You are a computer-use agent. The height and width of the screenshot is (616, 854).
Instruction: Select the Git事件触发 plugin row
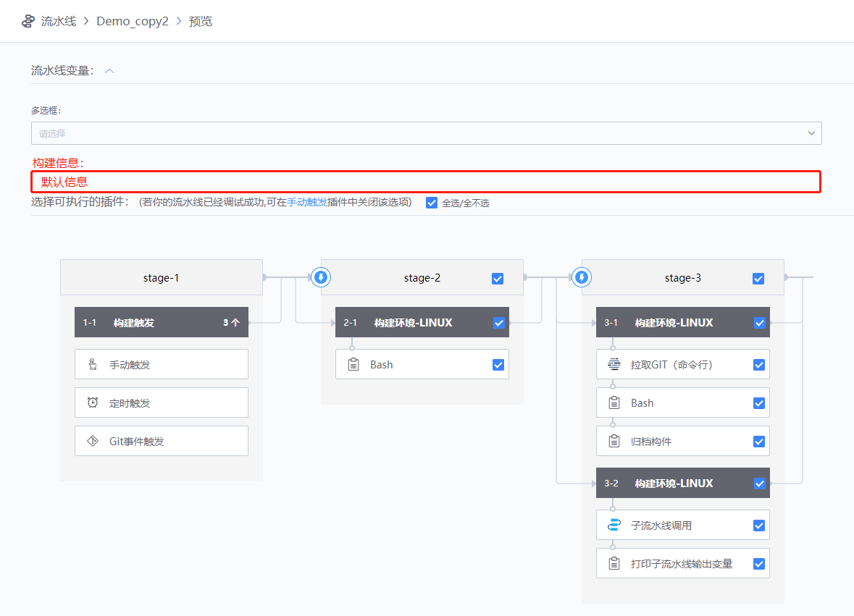click(162, 441)
